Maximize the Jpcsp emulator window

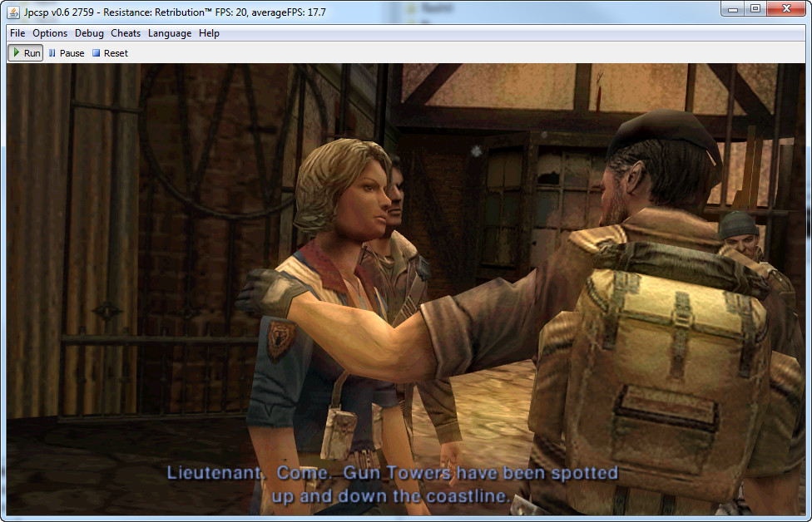[755, 8]
